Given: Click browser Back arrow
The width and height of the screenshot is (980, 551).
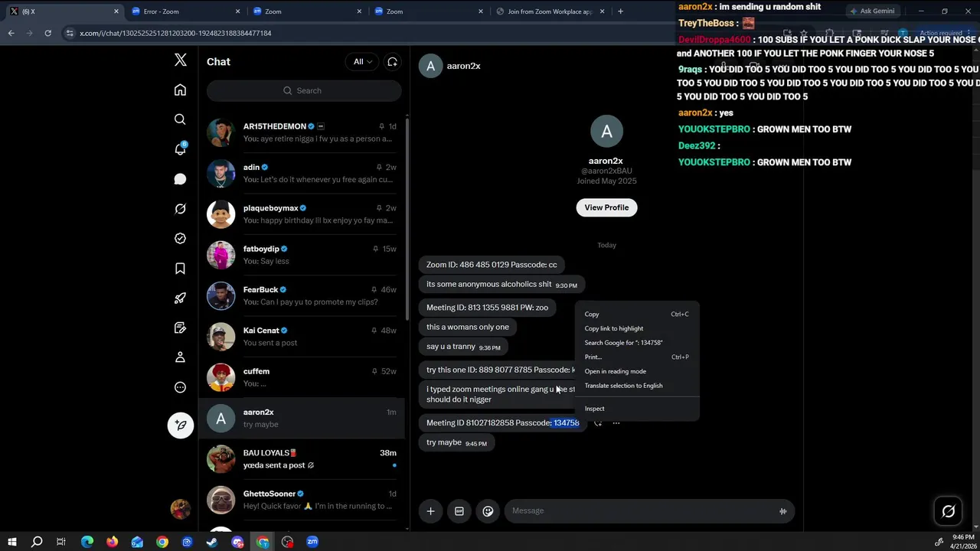Looking at the screenshot, I should 11,33.
